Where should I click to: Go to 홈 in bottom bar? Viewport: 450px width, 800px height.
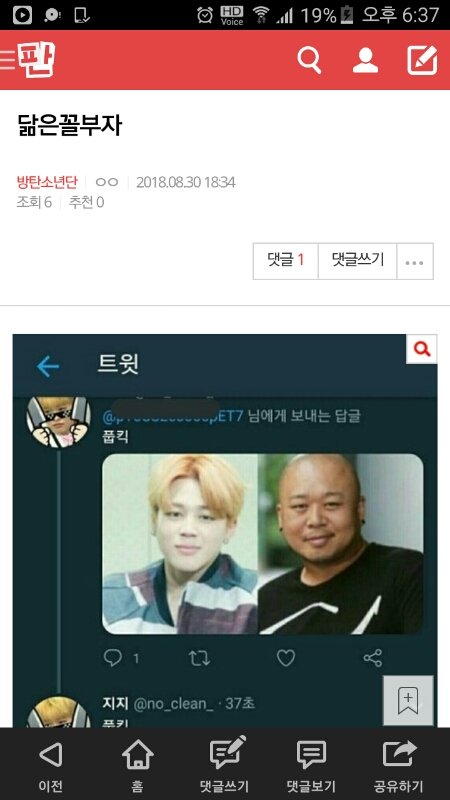(x=137, y=764)
